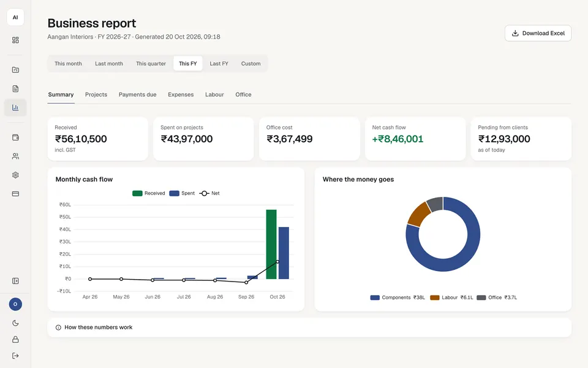This screenshot has width=588, height=368.
Task: Open the Payments due tab
Action: tap(138, 94)
